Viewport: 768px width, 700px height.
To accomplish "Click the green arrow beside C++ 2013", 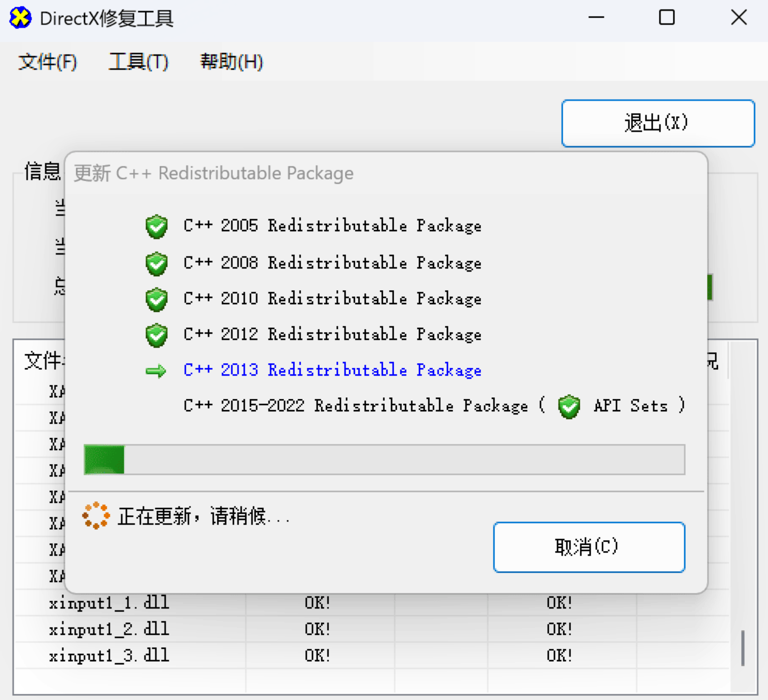I will (x=156, y=370).
